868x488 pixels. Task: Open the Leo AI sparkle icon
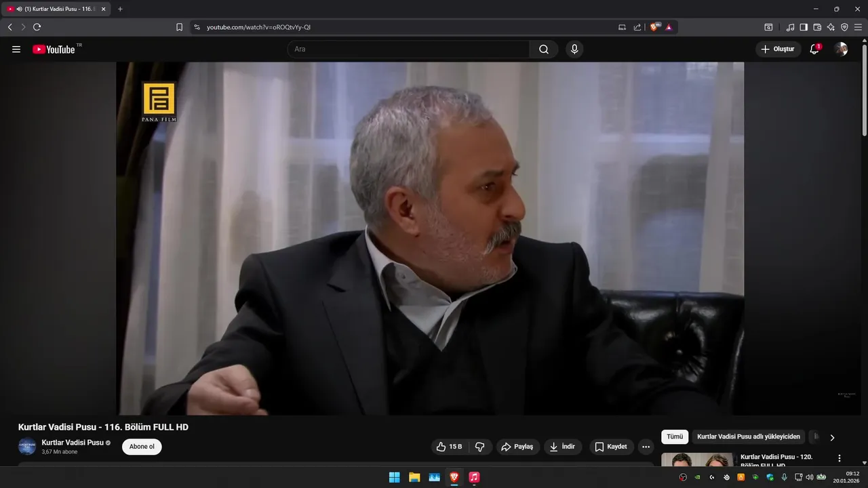pyautogui.click(x=831, y=27)
